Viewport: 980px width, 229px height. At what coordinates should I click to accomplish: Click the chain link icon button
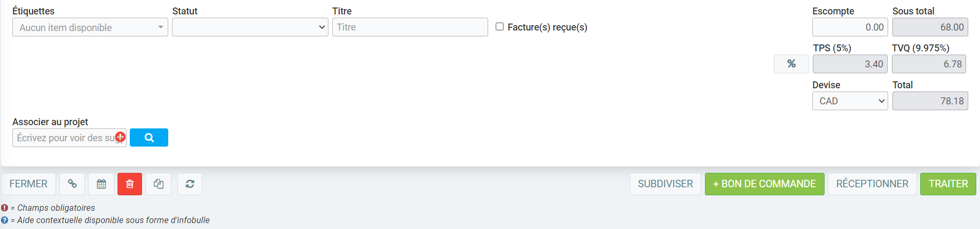click(x=72, y=184)
